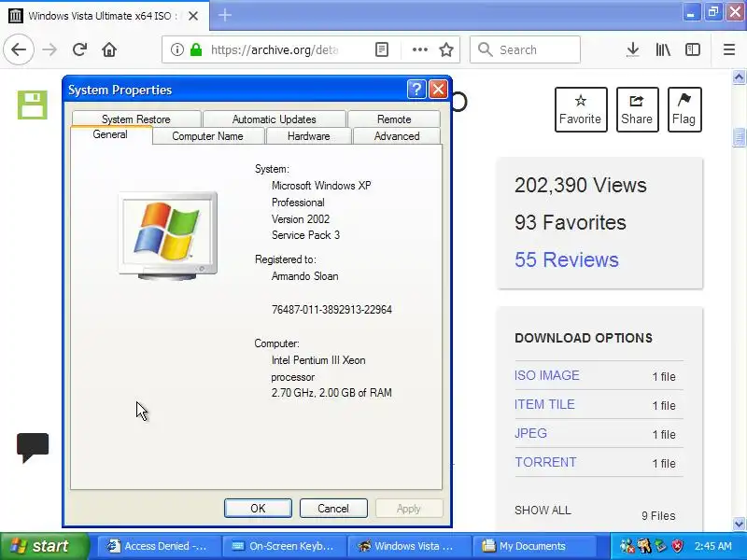Click the 93 Favorites text

point(571,222)
